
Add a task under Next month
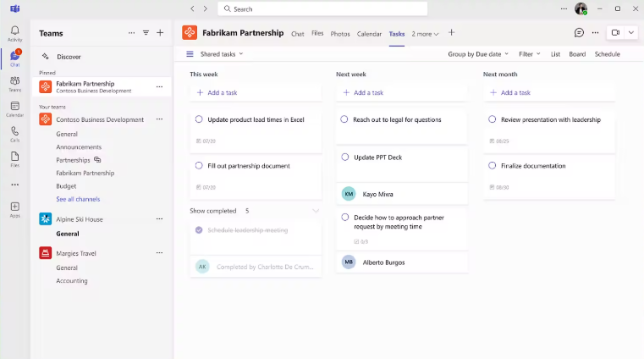coord(549,92)
